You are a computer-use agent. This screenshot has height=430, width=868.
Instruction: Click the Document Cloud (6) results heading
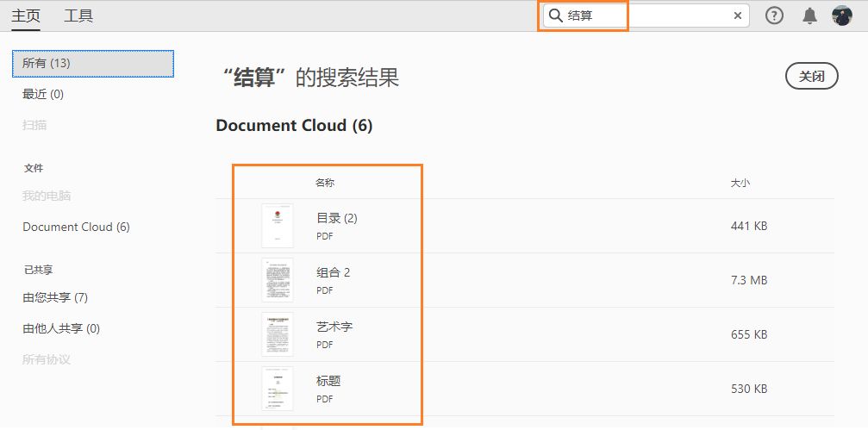point(294,126)
